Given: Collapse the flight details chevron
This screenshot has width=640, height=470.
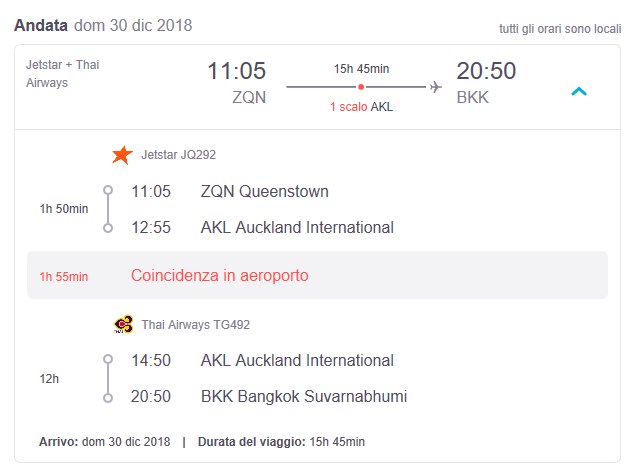Looking at the screenshot, I should point(578,91).
